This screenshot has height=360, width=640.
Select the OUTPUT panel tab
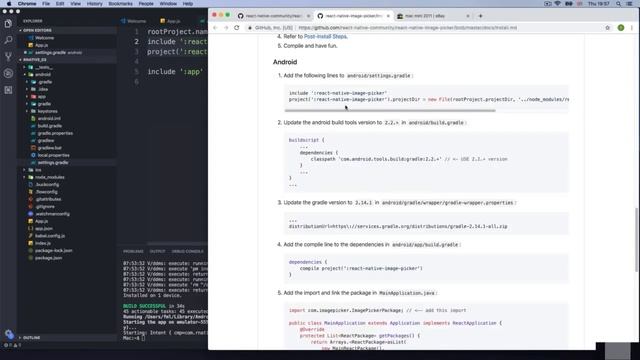pyautogui.click(x=157, y=251)
